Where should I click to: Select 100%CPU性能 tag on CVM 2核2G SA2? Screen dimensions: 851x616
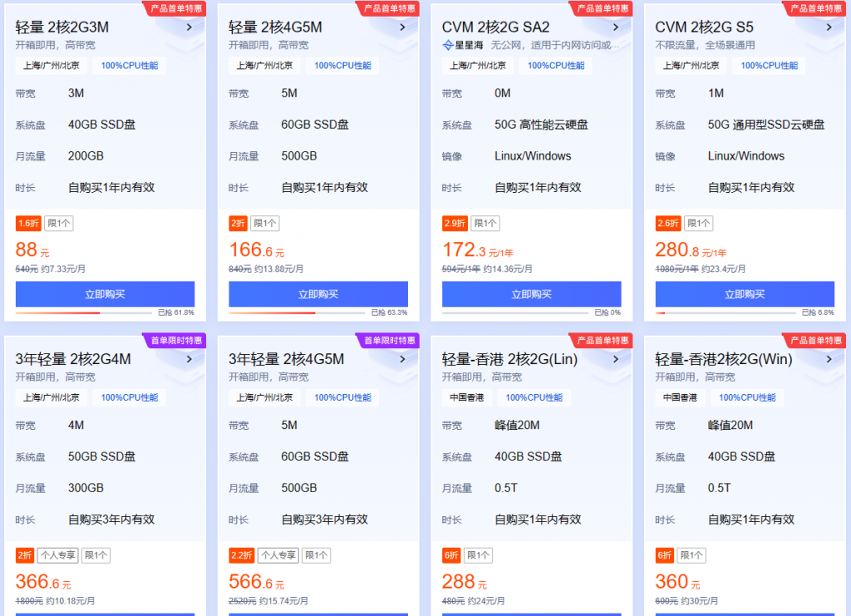tap(556, 66)
